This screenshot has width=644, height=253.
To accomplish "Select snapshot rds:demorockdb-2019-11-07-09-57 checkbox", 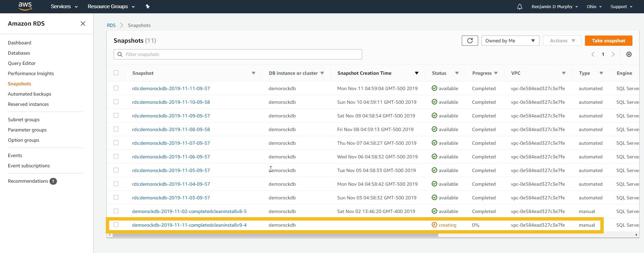I will pos(116,143).
